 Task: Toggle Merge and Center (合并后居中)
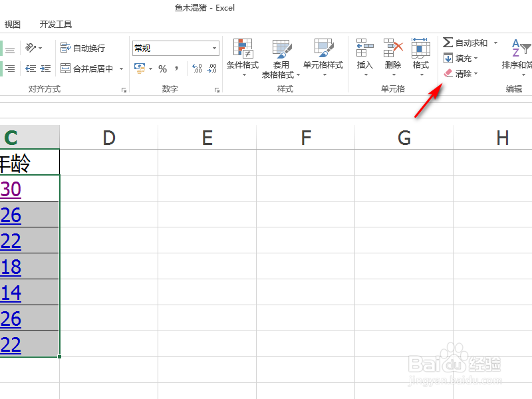[x=86, y=68]
